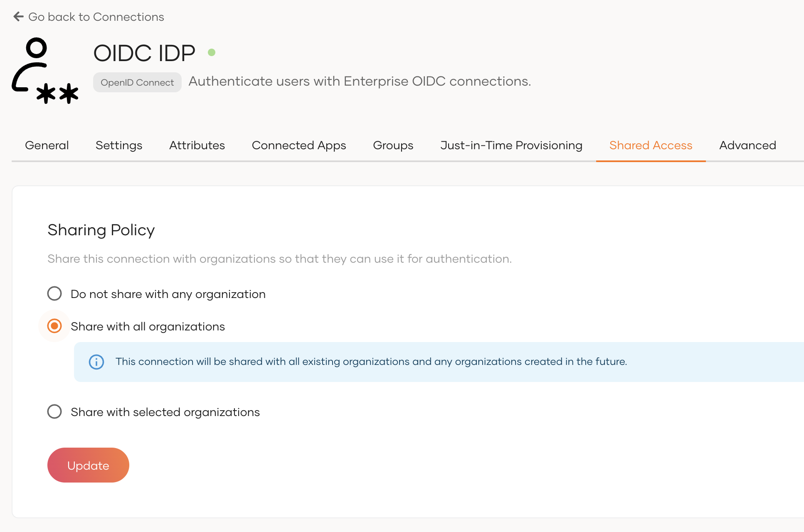The width and height of the screenshot is (804, 532).
Task: Click Go back to Connections link
Action: click(x=89, y=17)
